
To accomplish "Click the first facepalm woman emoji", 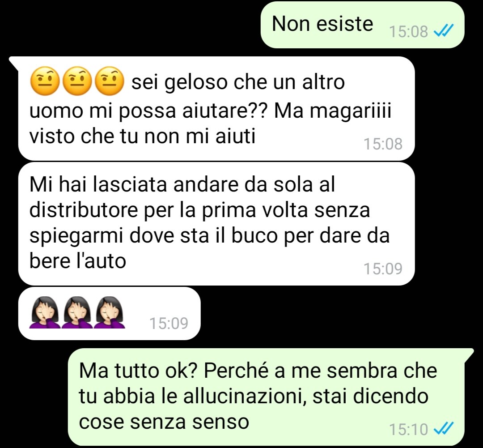I will point(45,312).
